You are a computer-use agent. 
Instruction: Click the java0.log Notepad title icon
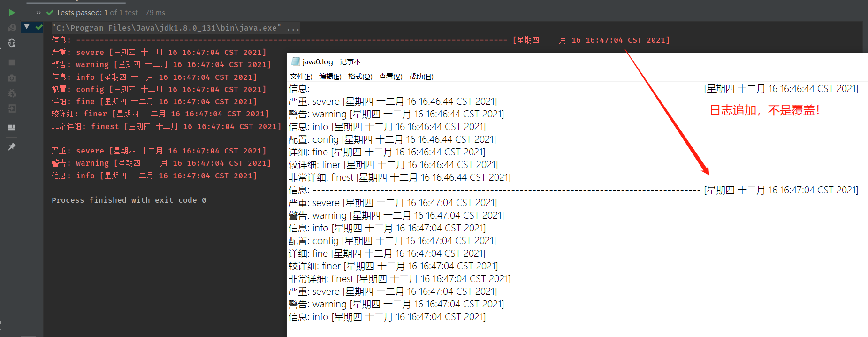pyautogui.click(x=296, y=61)
